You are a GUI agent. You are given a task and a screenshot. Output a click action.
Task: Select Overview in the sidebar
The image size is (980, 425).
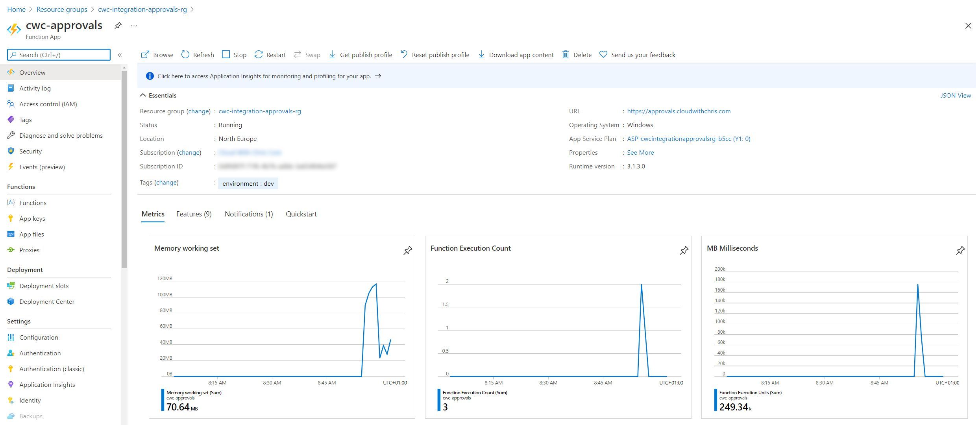[x=60, y=72]
